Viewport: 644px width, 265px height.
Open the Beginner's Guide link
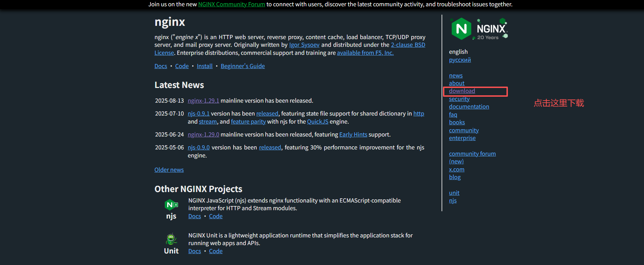(243, 66)
